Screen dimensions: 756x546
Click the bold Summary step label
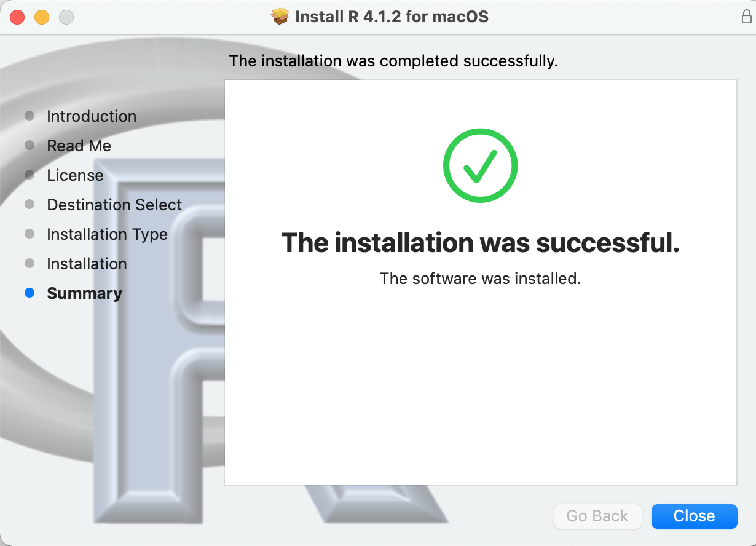point(84,293)
